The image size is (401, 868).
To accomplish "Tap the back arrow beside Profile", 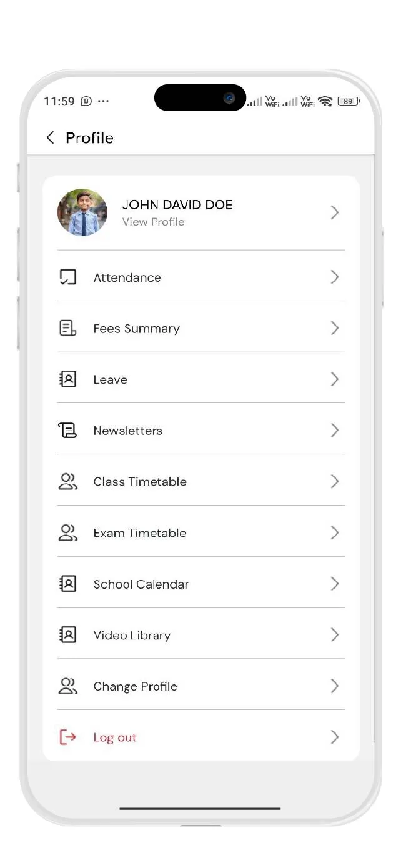I will 51,138.
